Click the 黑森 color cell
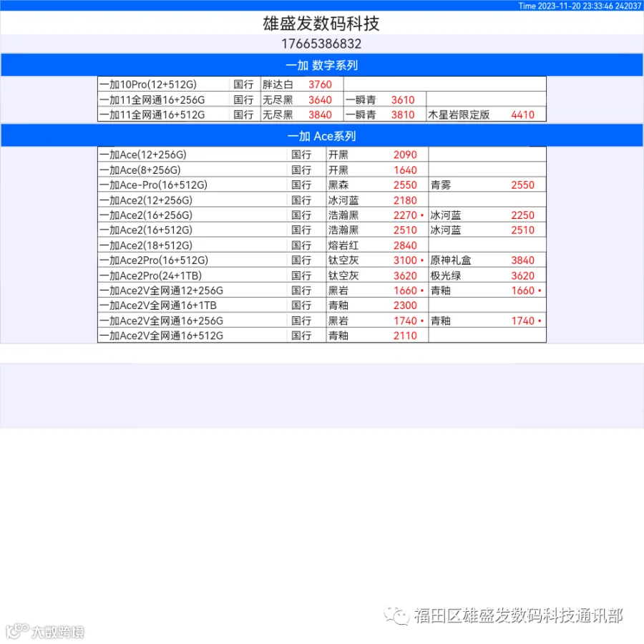Viewport: 644px width, 644px height. 338,185
